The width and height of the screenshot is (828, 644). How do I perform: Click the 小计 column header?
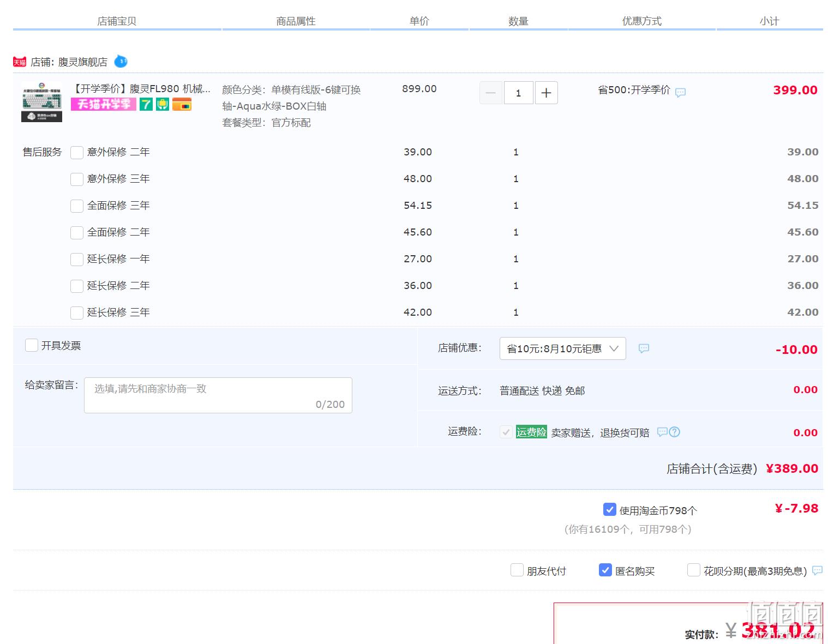769,21
